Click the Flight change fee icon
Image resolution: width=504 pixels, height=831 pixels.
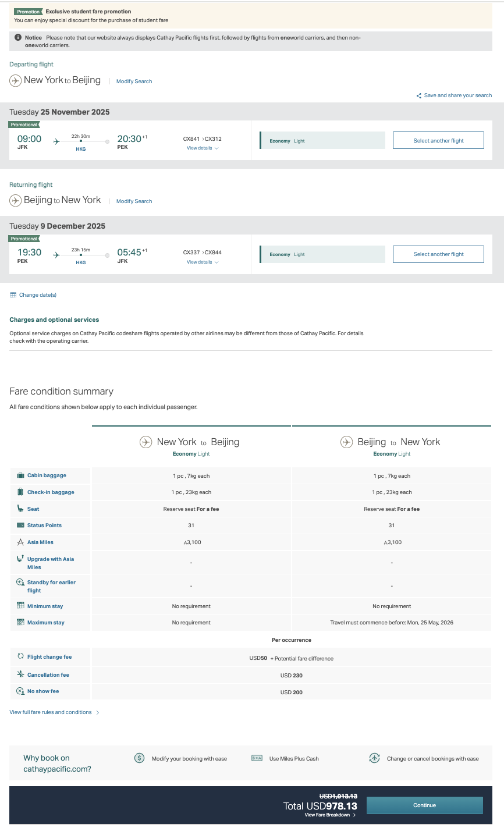point(21,656)
